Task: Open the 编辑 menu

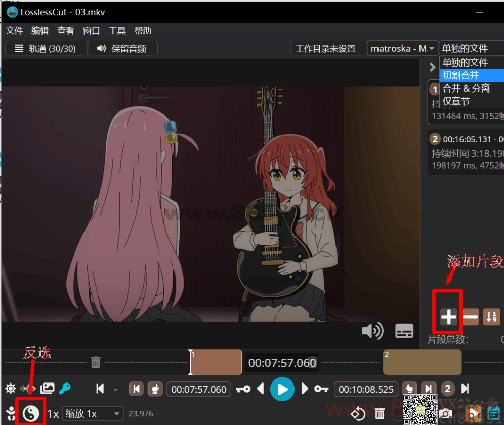Action: click(x=40, y=31)
